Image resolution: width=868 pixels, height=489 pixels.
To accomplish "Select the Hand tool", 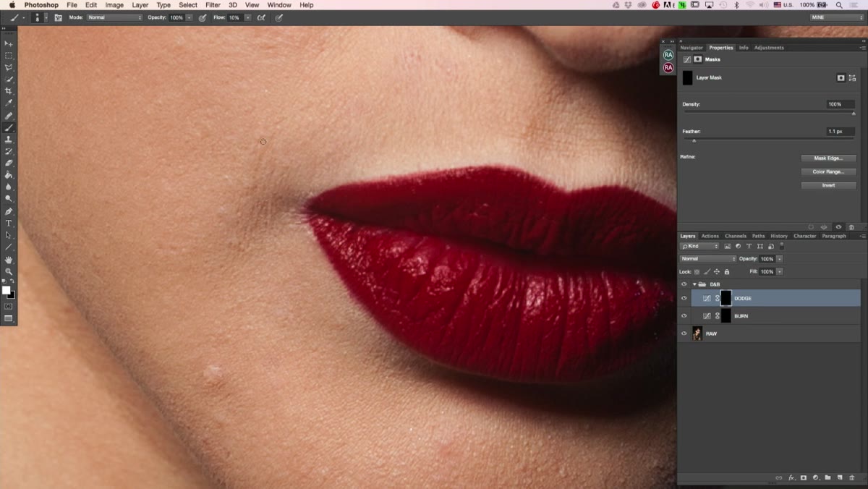I will click(9, 260).
